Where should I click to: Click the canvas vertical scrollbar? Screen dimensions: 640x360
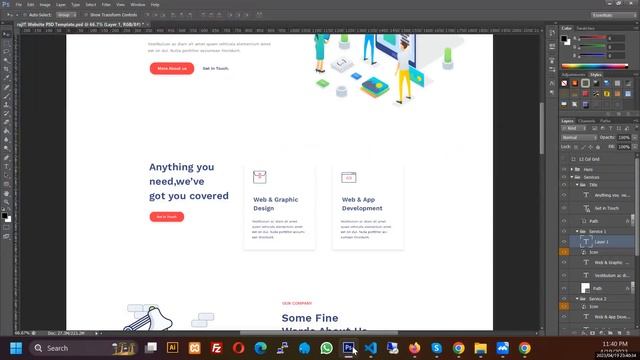542,129
